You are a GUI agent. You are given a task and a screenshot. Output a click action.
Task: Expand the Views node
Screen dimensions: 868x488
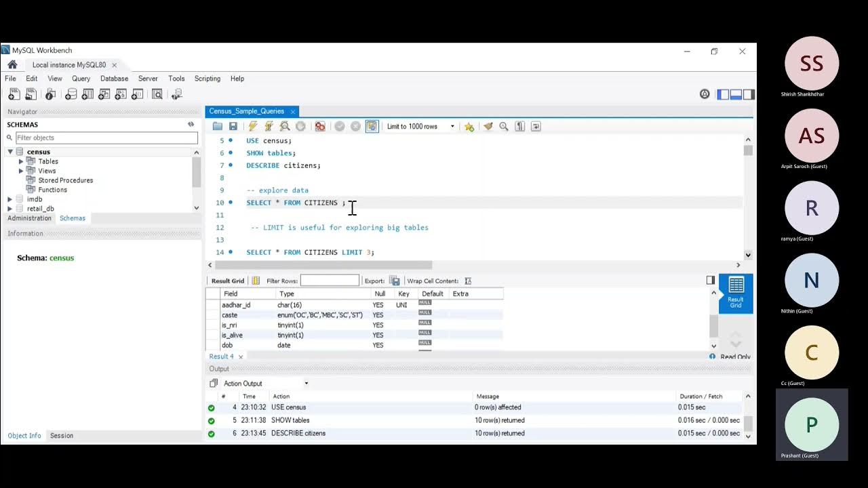point(21,171)
